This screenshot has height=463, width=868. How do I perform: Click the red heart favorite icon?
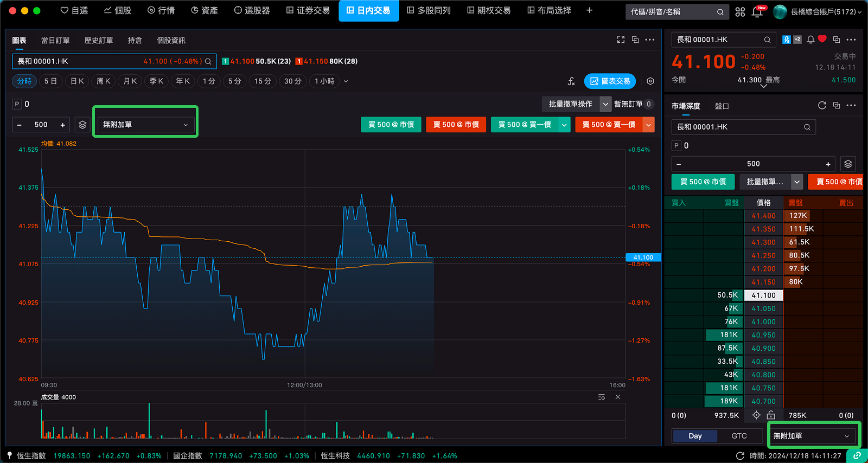point(822,39)
